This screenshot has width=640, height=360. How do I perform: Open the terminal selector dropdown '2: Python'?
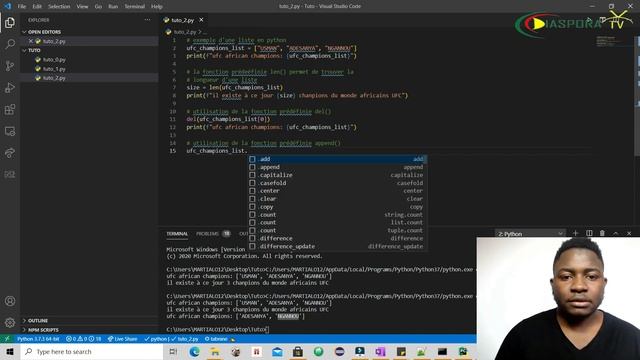tap(530, 233)
